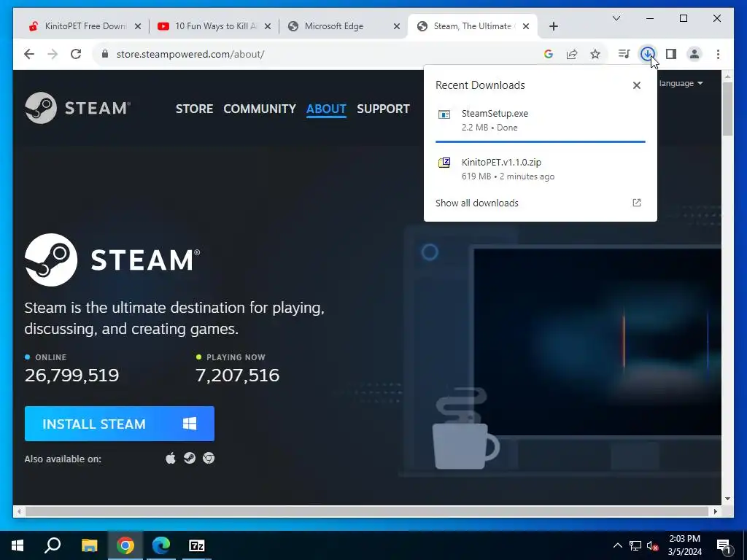Screen dimensions: 747x560
Task: Click the lock icon in address bar
Action: pos(105,54)
